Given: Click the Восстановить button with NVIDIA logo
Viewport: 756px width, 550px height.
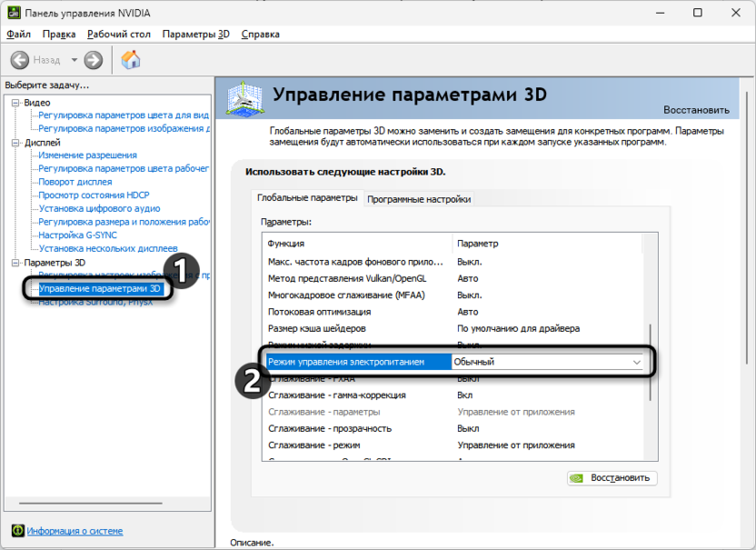Looking at the screenshot, I should point(612,478).
